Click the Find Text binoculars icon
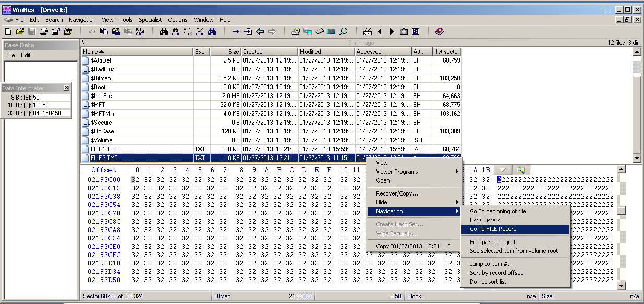 164,32
